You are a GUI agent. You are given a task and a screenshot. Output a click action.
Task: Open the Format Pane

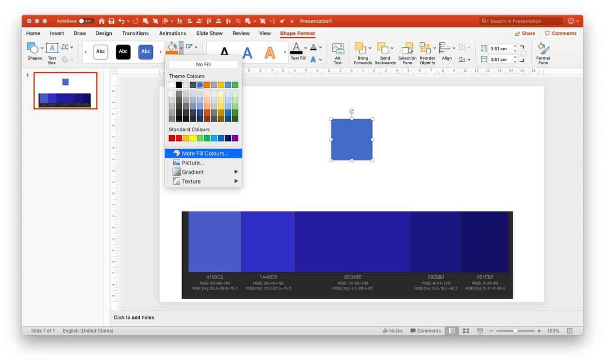543,53
